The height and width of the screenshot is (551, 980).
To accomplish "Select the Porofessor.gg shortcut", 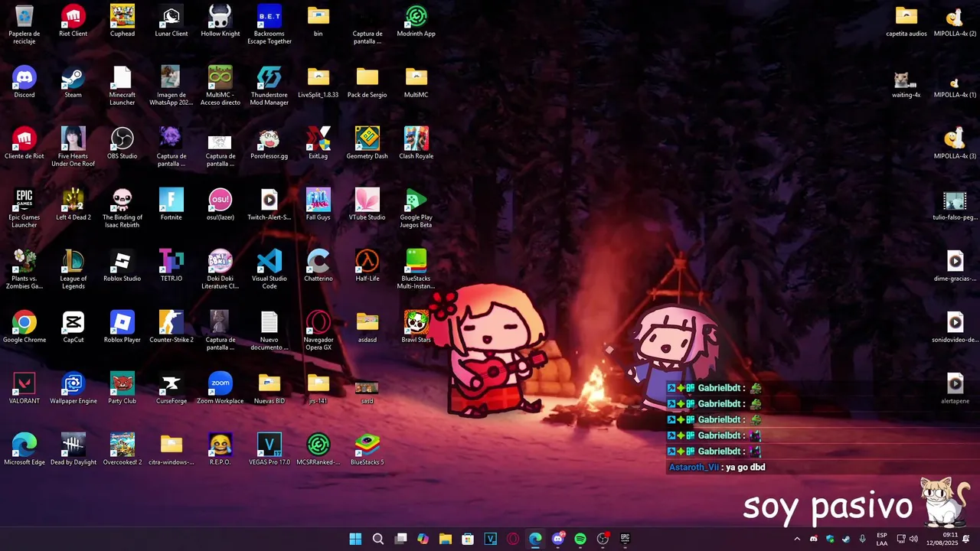I will coord(269,143).
